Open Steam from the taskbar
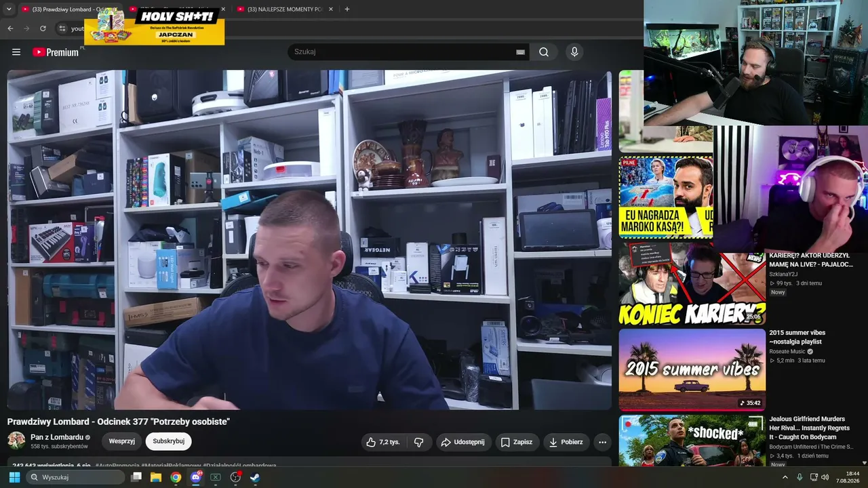Image resolution: width=868 pixels, height=488 pixels. click(255, 477)
